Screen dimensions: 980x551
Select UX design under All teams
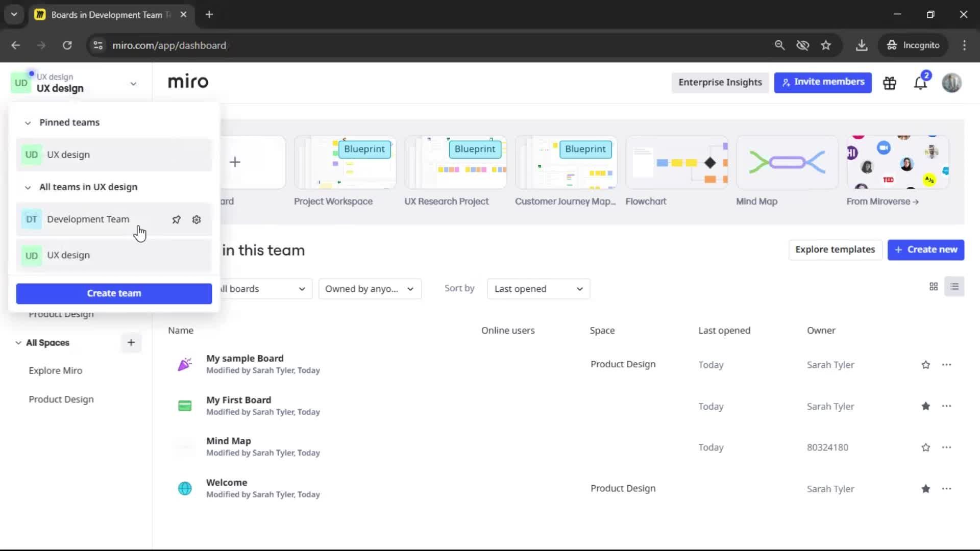tap(114, 255)
